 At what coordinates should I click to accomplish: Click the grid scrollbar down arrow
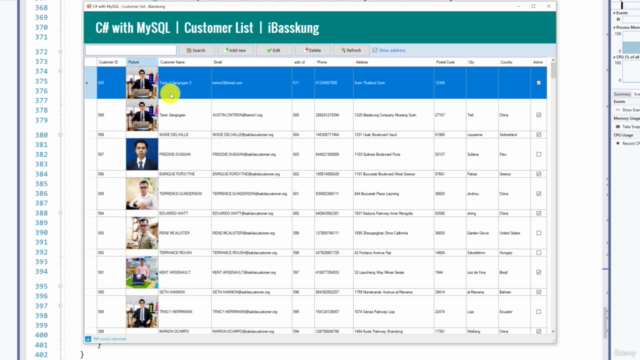click(x=553, y=331)
